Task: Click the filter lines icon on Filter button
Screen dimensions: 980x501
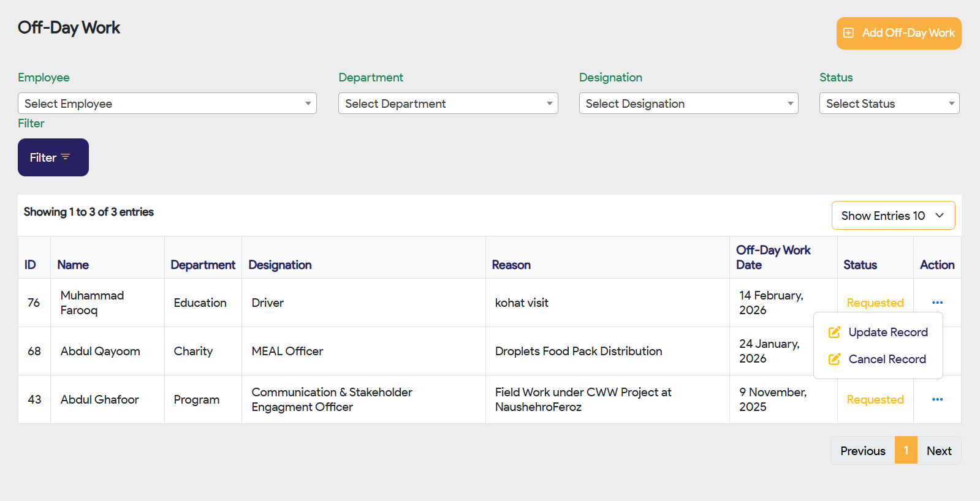Action: click(66, 157)
